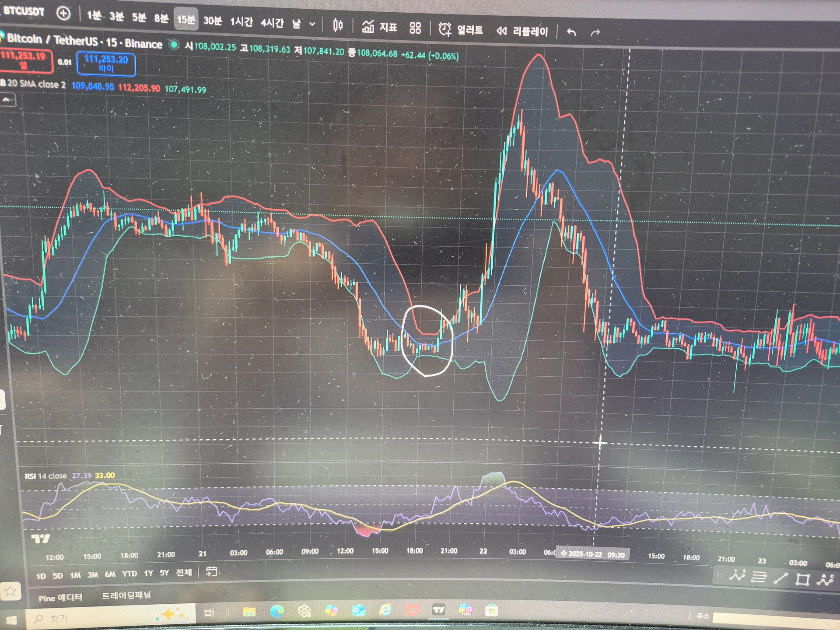Open the candlestick chart type selector
The width and height of the screenshot is (840, 630).
(338, 25)
